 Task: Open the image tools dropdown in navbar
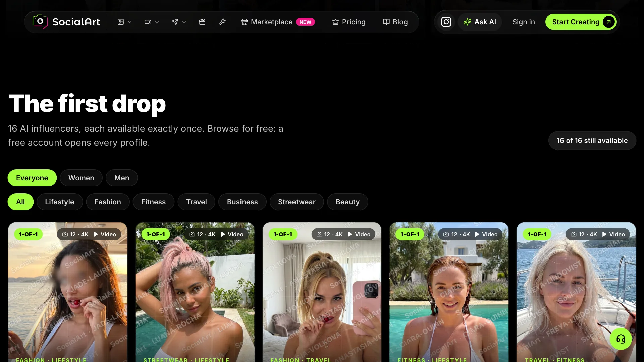(x=124, y=22)
